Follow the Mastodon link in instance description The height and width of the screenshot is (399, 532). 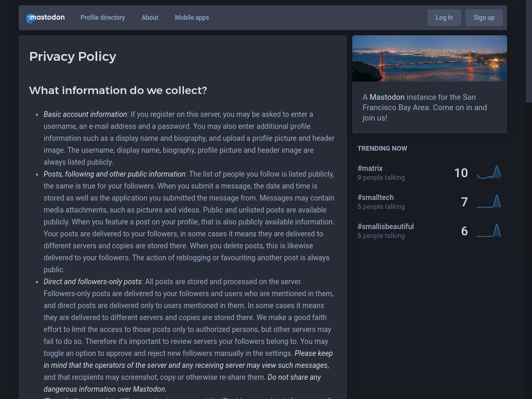pyautogui.click(x=387, y=97)
